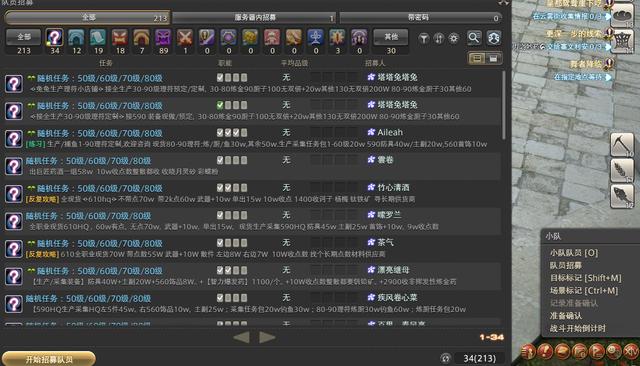Switch to the detailed list view toggle
Image resolution: width=640 pixels, height=366 pixels.
tap(477, 58)
